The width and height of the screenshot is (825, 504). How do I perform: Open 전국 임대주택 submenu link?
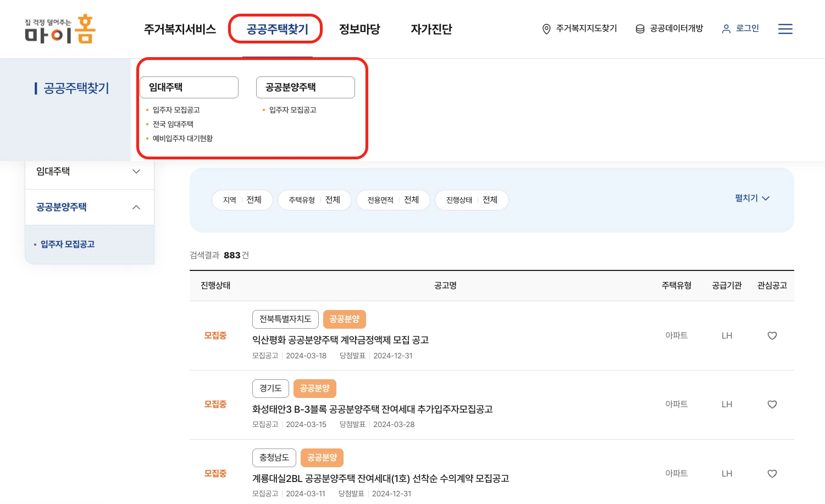(173, 124)
